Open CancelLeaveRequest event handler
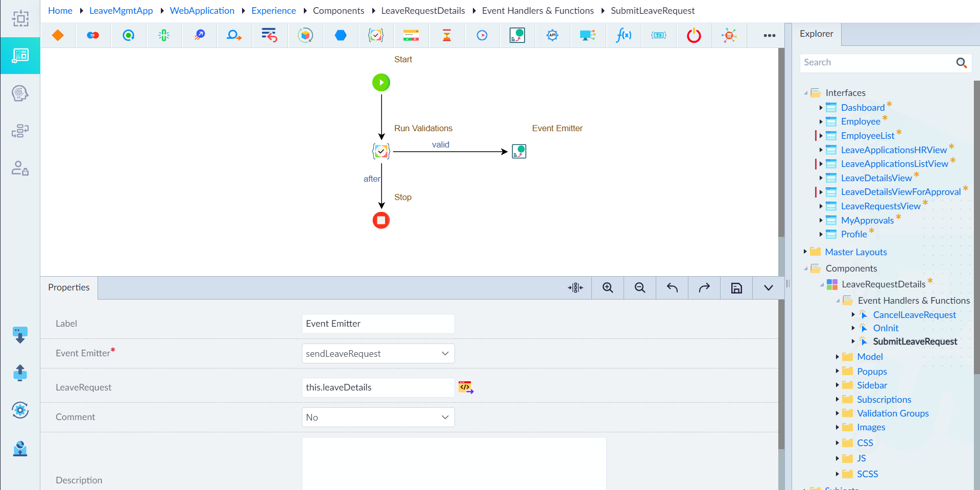Viewport: 980px width, 490px height. click(914, 315)
